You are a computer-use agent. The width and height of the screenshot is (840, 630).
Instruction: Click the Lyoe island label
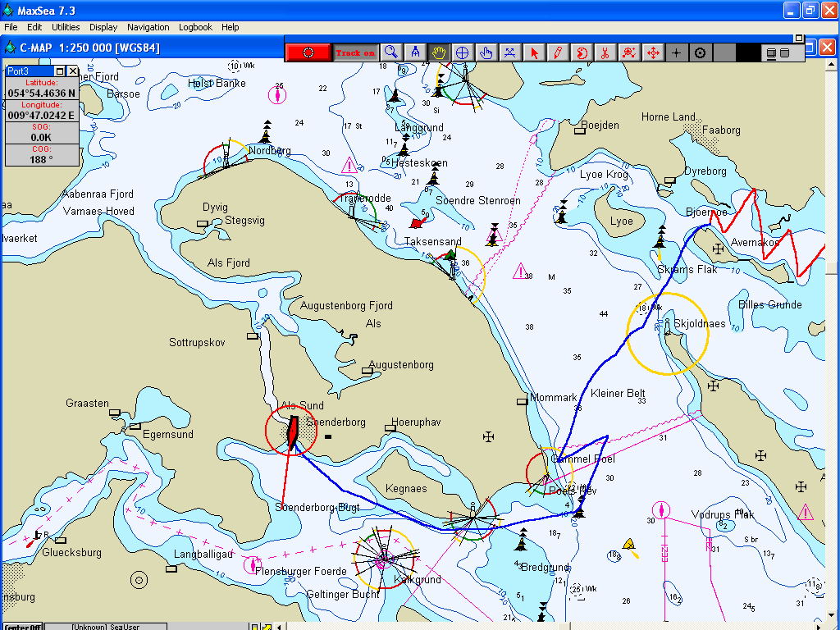(622, 221)
